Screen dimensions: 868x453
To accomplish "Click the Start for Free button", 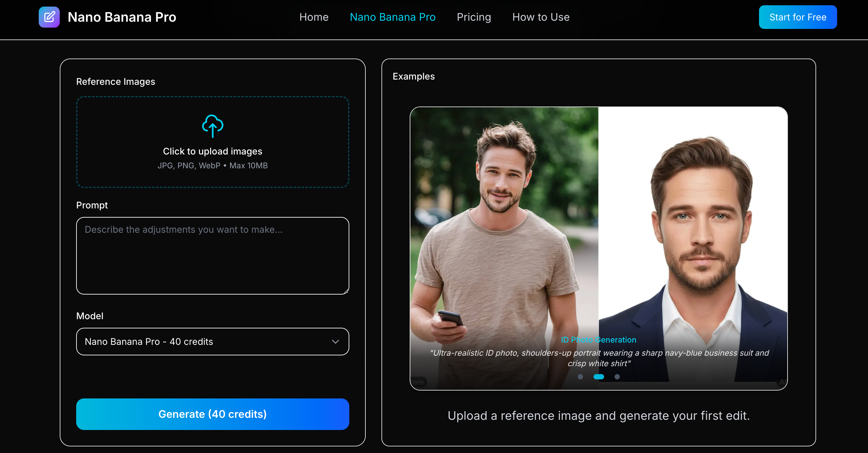I will tap(797, 17).
